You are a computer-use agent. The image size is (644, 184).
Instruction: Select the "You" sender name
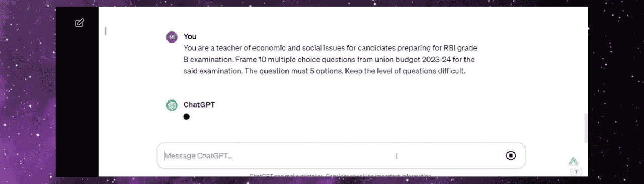tap(190, 36)
